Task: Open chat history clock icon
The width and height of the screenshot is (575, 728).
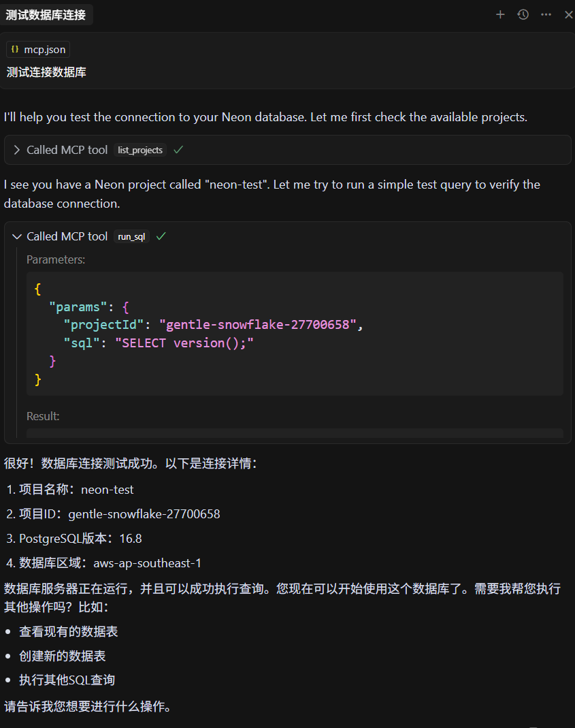Action: (x=523, y=15)
